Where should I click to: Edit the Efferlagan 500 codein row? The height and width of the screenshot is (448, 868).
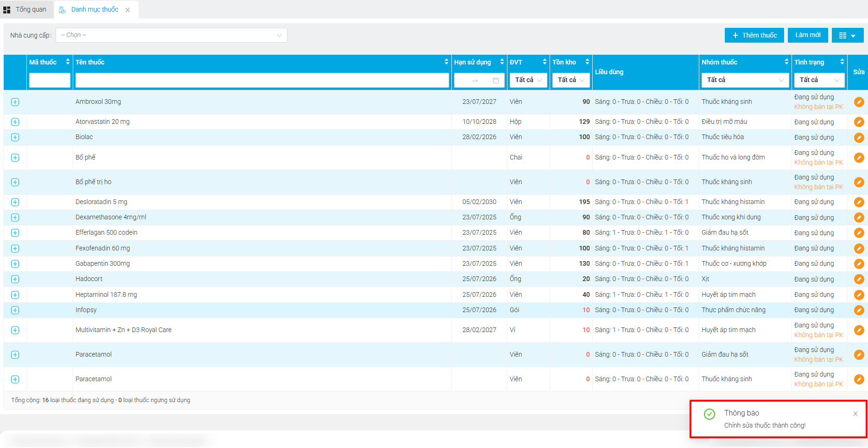[x=859, y=233]
